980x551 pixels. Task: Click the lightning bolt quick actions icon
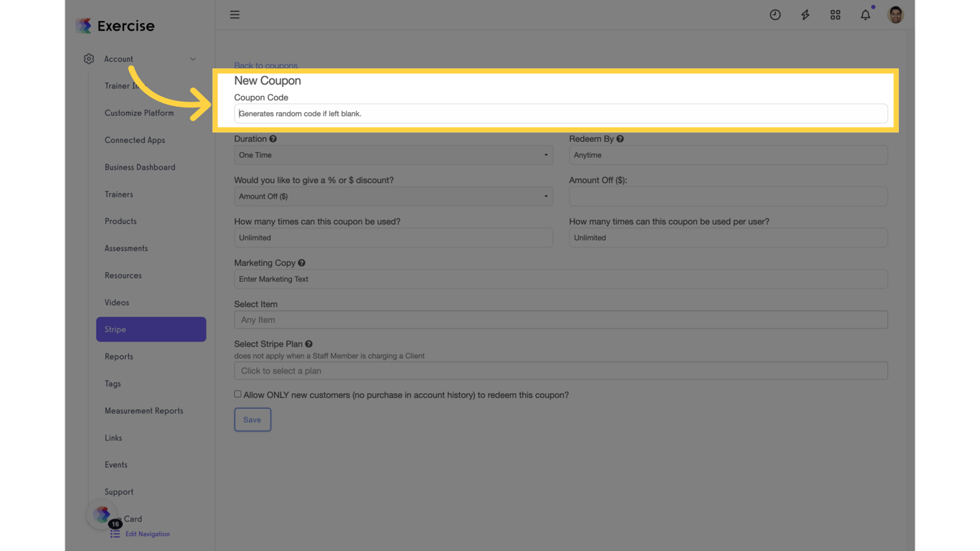(805, 14)
